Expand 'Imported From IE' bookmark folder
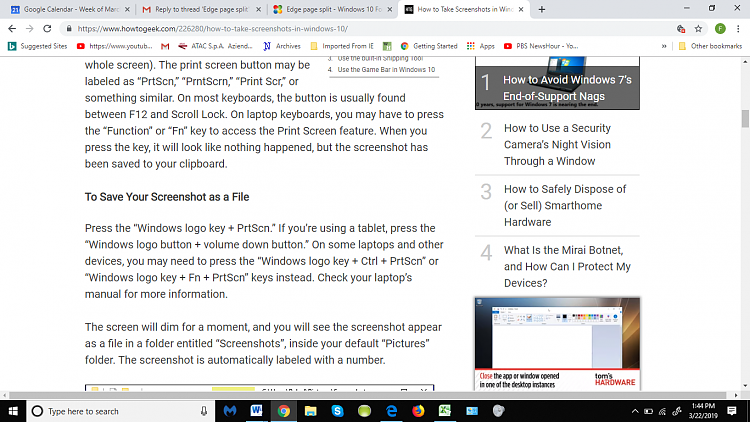Viewport: 750px width, 422px height. [342, 46]
